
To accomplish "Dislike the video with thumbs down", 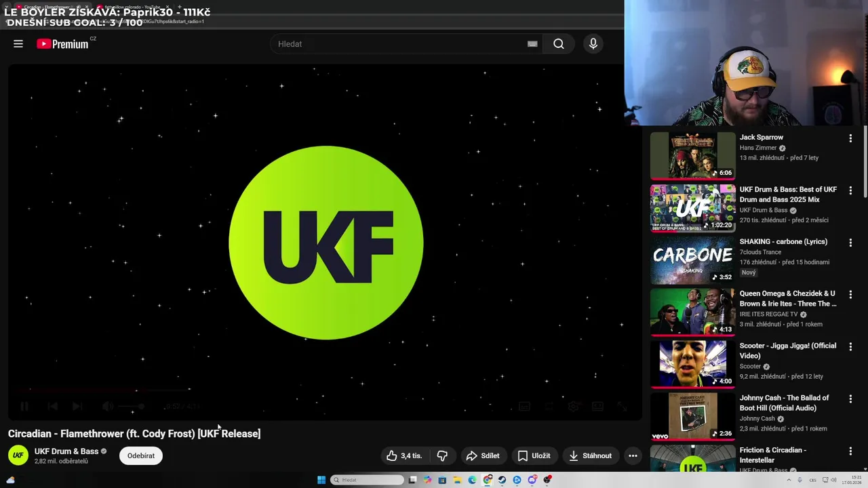I will (442, 456).
